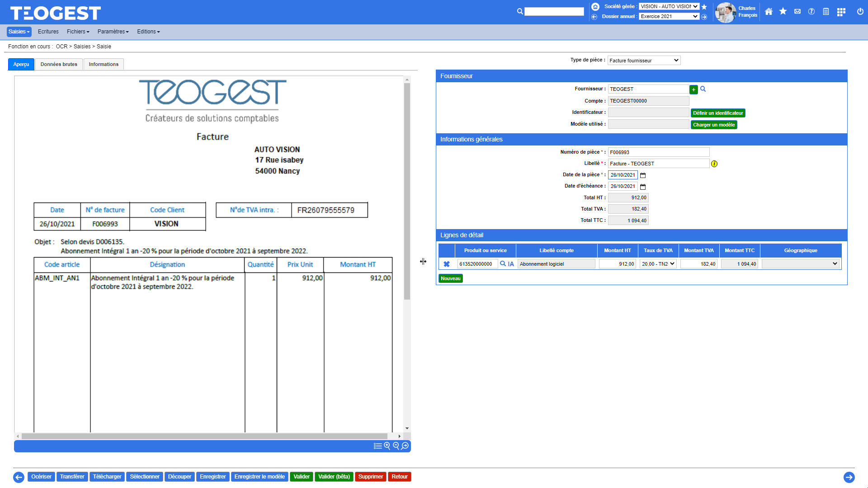The image size is (868, 488).
Task: Open help via the question mark icon
Action: (811, 11)
